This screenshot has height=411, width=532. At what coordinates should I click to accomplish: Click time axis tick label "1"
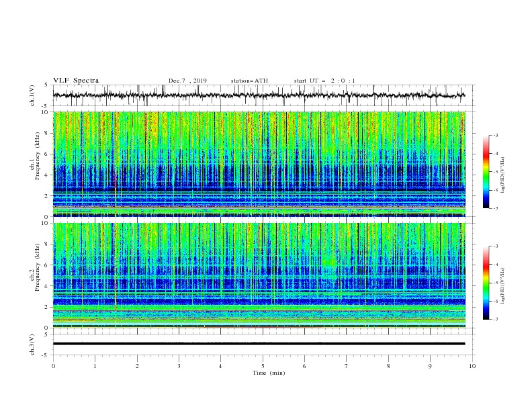[95, 366]
